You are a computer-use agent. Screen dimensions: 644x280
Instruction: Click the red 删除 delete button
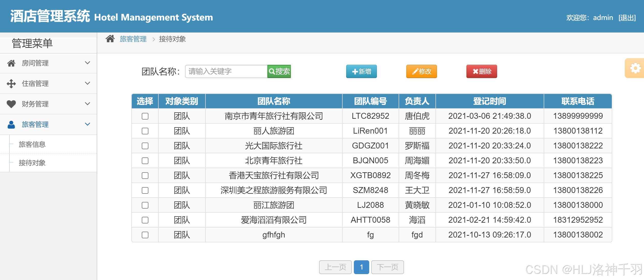[481, 71]
